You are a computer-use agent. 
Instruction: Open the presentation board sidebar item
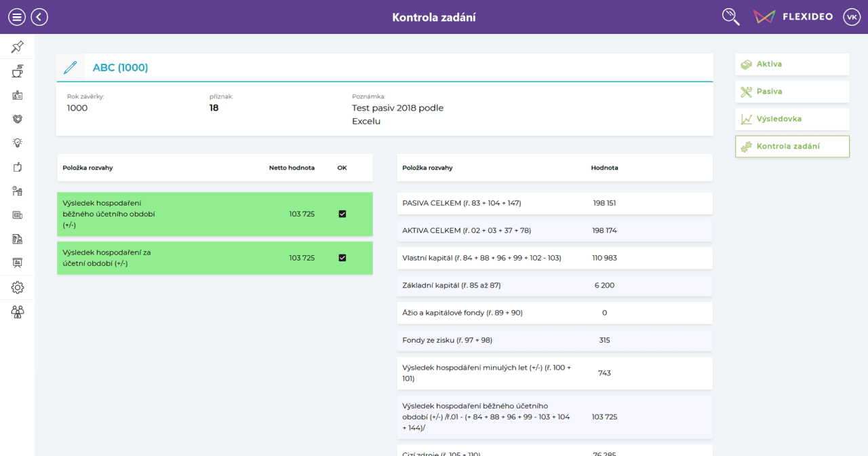coord(18,263)
